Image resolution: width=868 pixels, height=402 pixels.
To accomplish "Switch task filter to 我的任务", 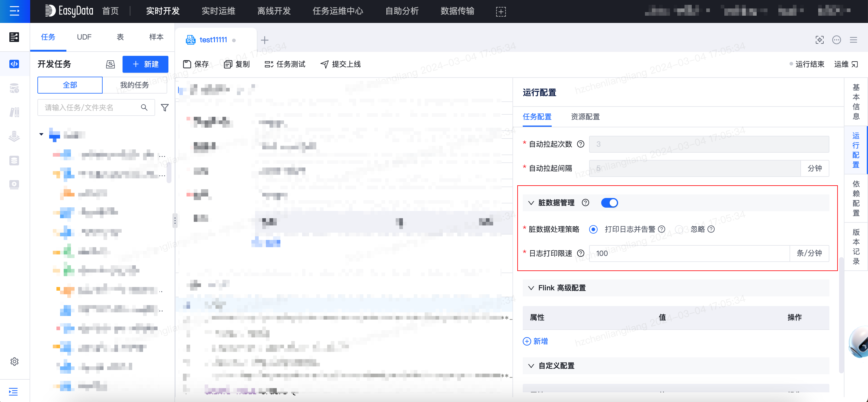I will [x=135, y=85].
